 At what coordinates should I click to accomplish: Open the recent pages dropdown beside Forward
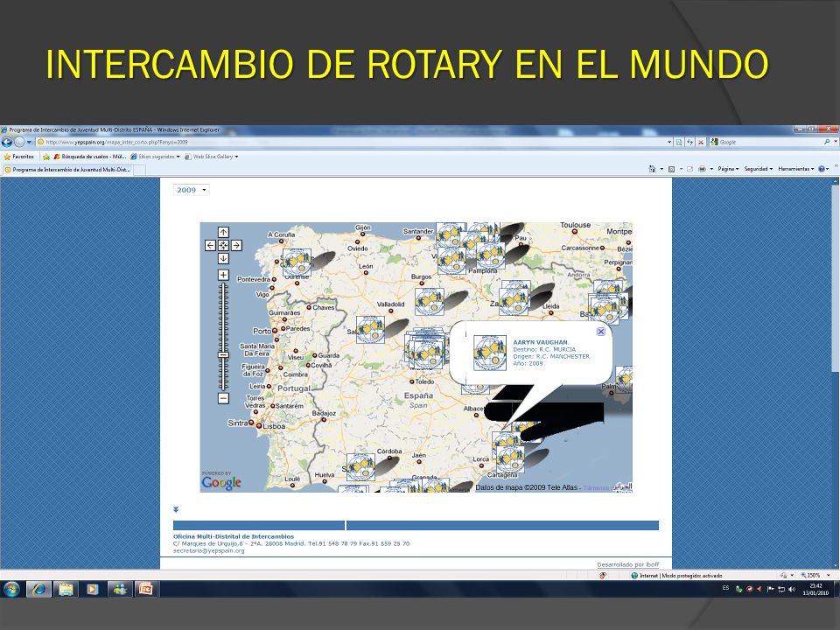point(29,142)
